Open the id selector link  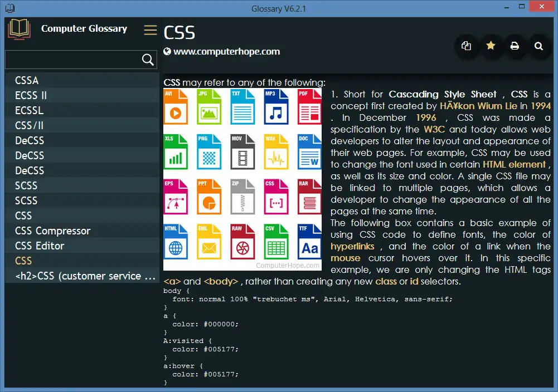point(414,282)
